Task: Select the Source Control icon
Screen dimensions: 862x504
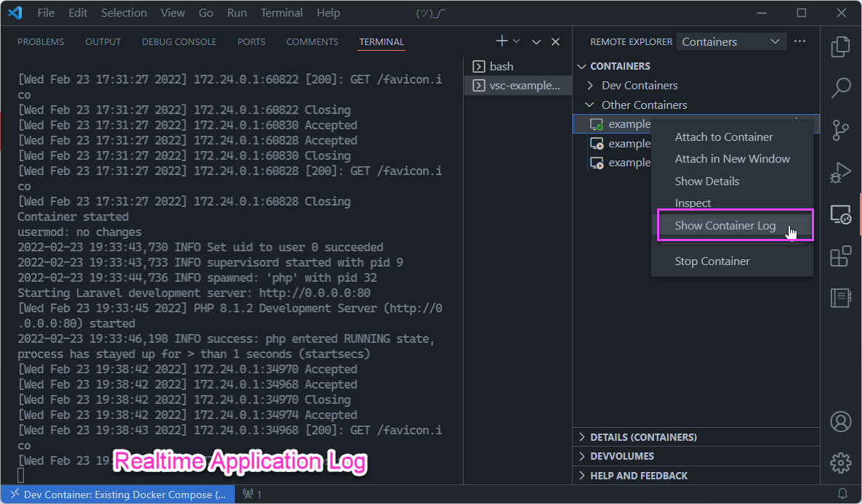Action: coord(840,130)
